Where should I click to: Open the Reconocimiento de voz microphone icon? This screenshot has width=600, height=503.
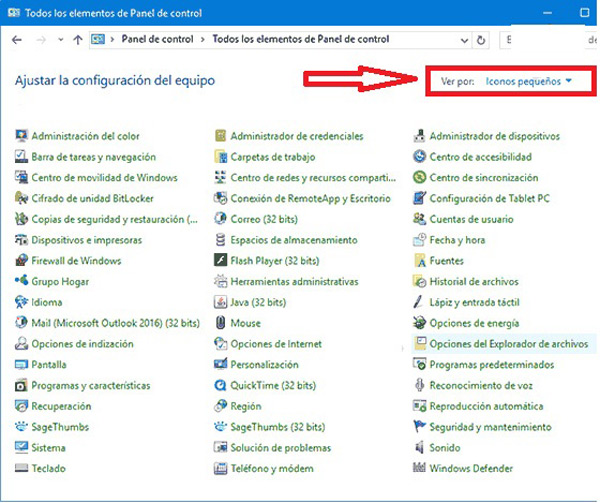(419, 385)
